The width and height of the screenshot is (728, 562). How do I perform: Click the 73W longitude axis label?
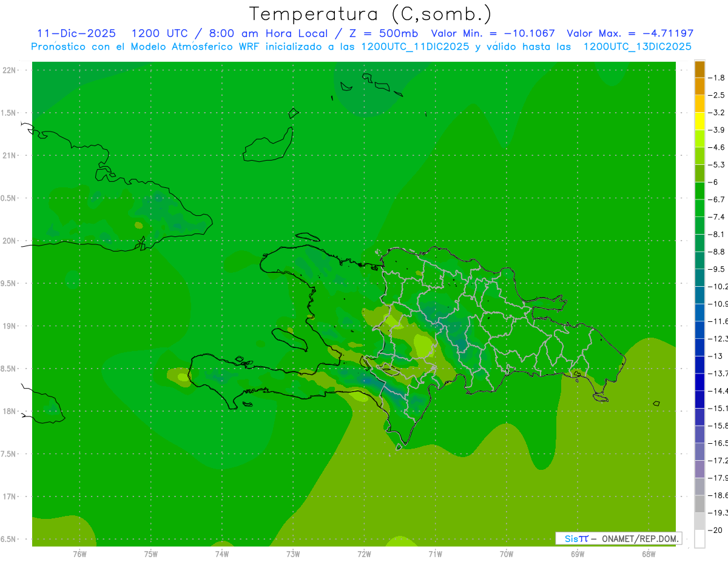click(292, 554)
